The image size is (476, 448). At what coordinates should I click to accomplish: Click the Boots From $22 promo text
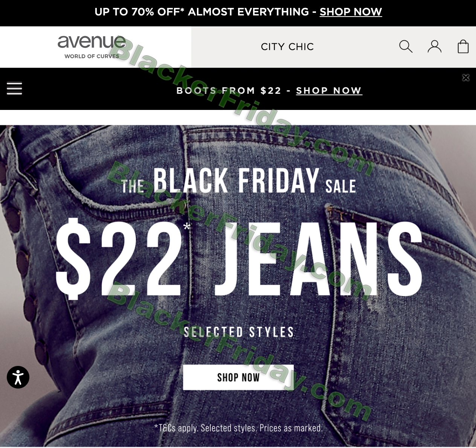click(x=229, y=91)
